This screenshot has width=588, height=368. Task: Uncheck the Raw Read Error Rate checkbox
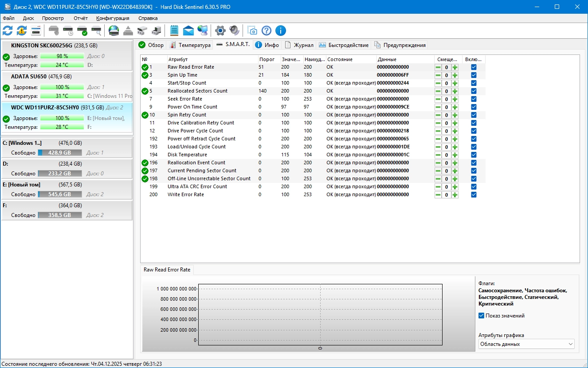[474, 67]
